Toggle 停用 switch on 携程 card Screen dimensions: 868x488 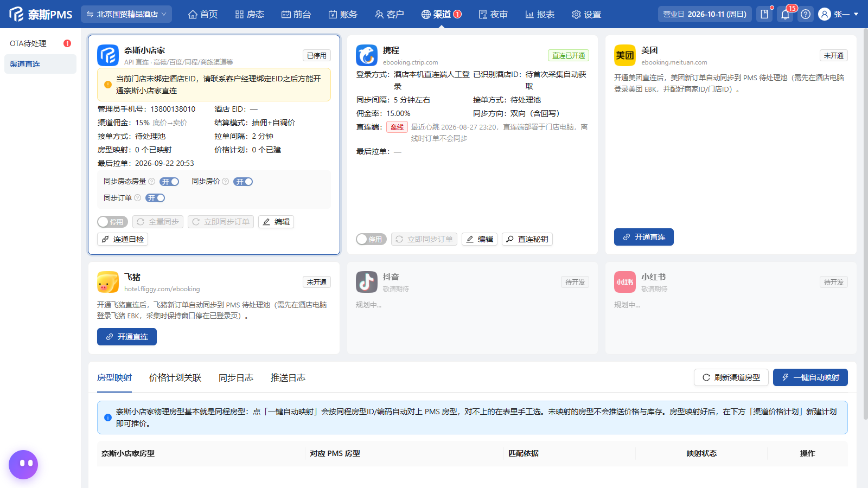coord(371,239)
